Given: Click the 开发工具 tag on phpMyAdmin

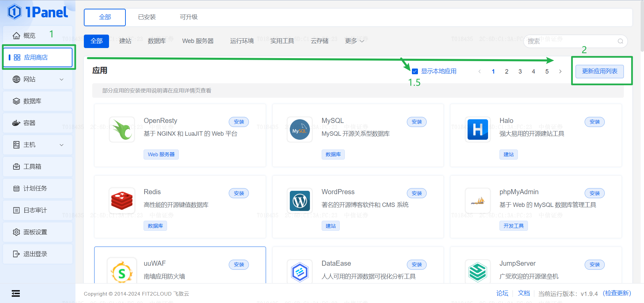Looking at the screenshot, I should pyautogui.click(x=513, y=226).
